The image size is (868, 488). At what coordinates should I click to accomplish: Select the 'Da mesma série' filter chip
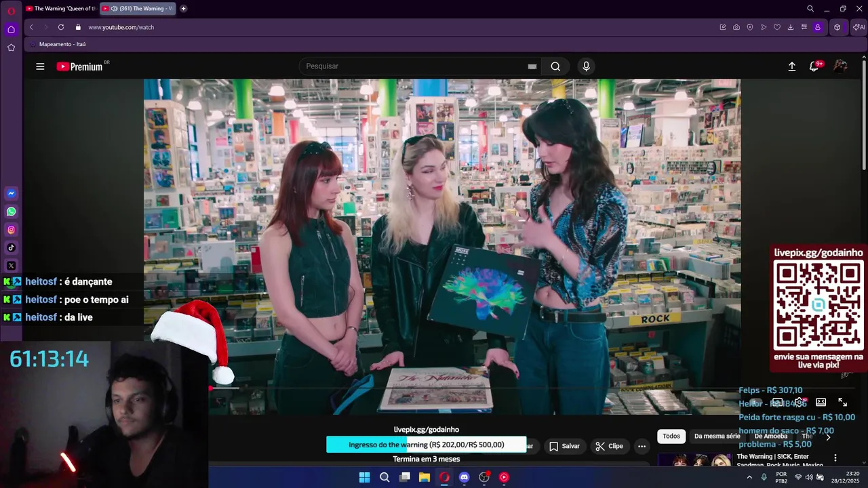717,436
